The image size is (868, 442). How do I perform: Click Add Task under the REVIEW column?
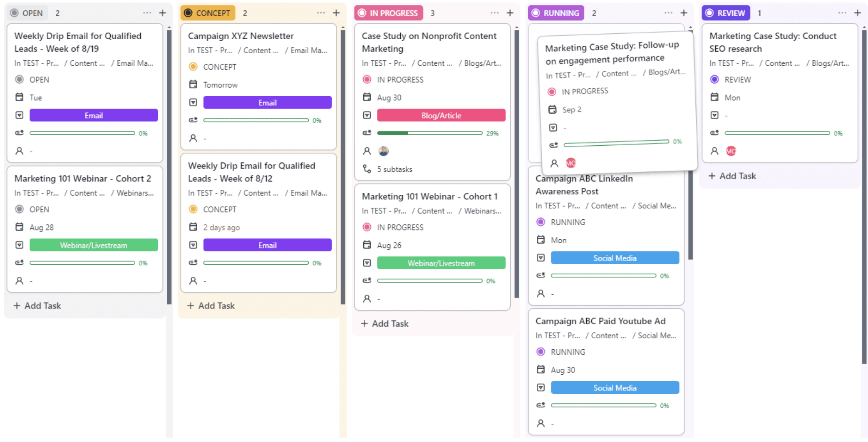pyautogui.click(x=732, y=176)
